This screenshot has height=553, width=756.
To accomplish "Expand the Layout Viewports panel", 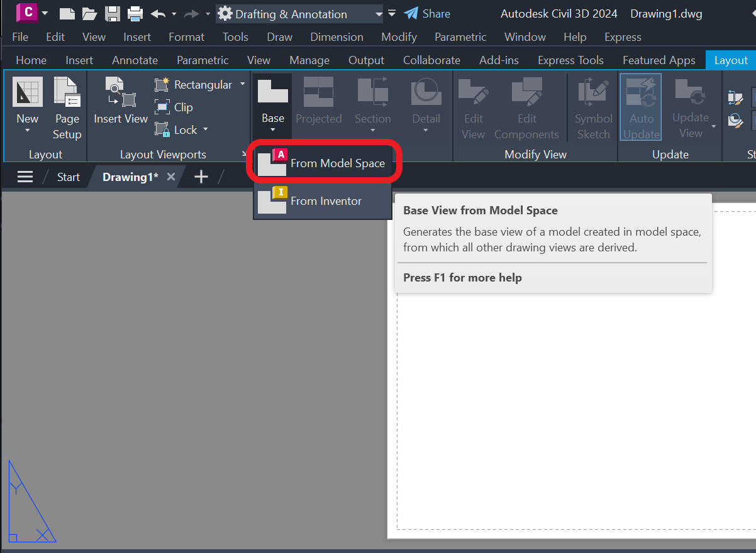I will point(244,154).
